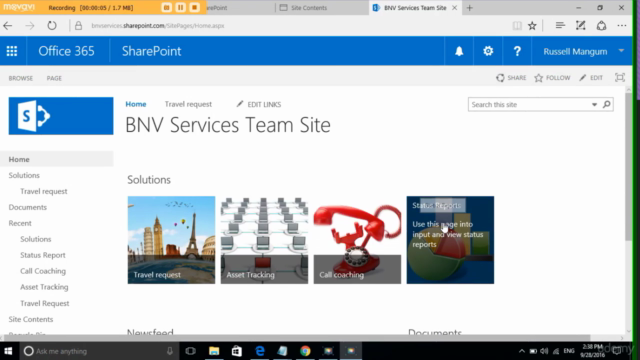Open the Asset Tracking tile
Viewport: 640px width, 360px height.
tap(264, 240)
